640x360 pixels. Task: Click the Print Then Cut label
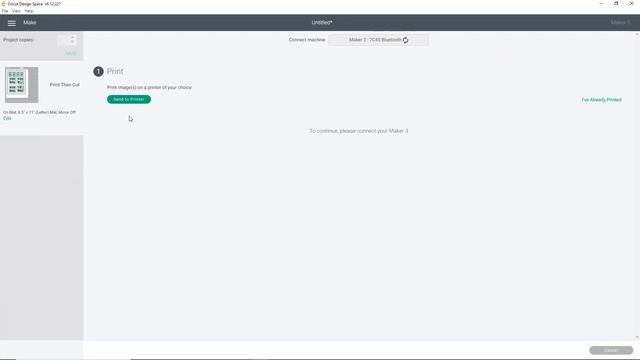point(64,84)
